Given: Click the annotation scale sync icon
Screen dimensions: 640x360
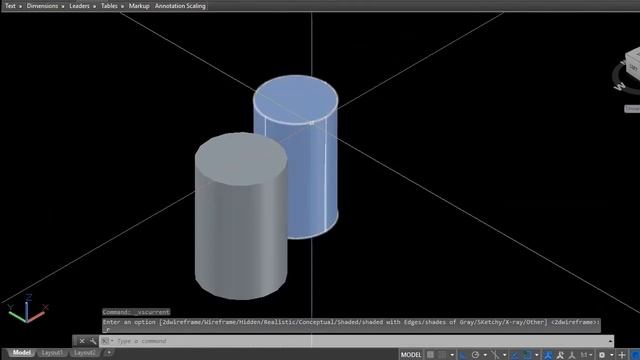Looking at the screenshot, I should click(x=572, y=355).
